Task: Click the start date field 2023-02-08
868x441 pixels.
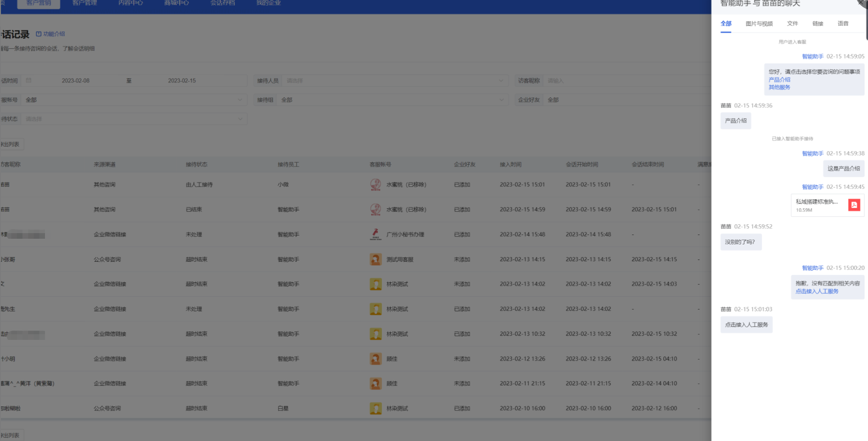Action: 75,81
